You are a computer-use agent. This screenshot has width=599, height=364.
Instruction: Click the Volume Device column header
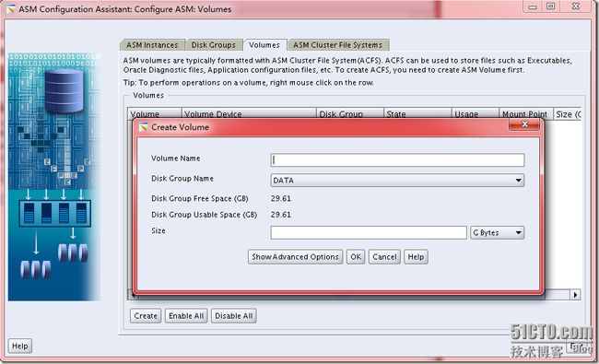(x=249, y=114)
